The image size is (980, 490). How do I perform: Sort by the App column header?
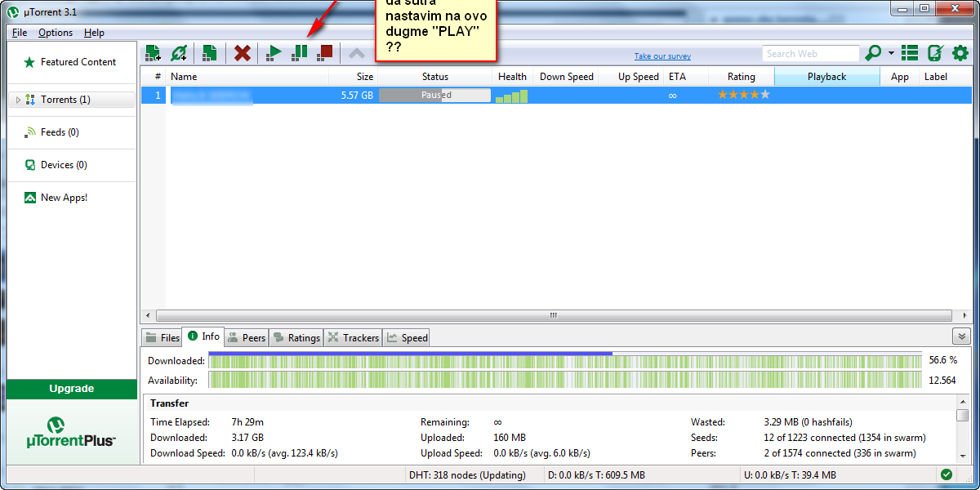point(900,77)
